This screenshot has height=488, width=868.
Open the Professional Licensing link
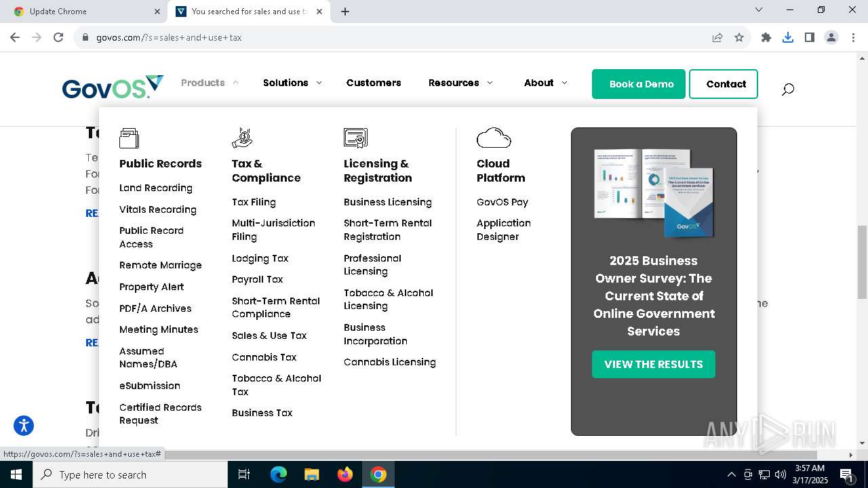372,265
